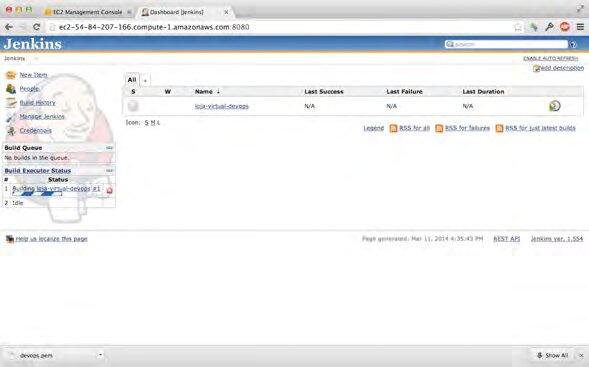This screenshot has width=589, height=367.
Task: Click the red adblock extension icon
Action: (565, 27)
